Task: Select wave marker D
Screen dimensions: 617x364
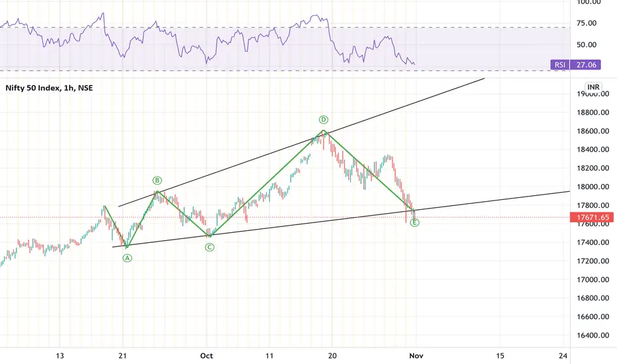Action: 324,120
